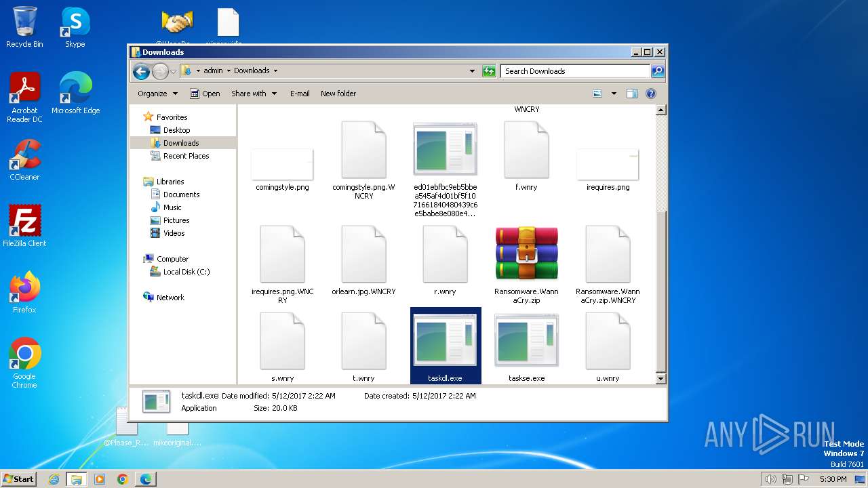Open Internet Explorer from taskbar

click(x=54, y=479)
